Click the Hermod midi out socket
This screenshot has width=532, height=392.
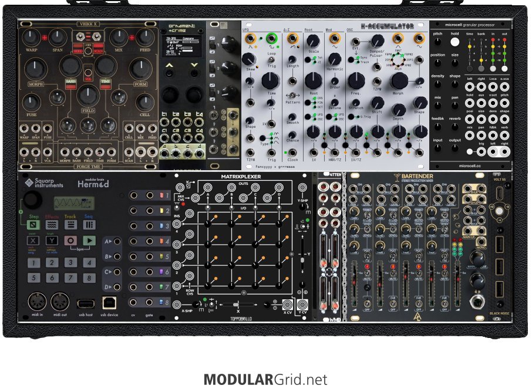coord(60,302)
